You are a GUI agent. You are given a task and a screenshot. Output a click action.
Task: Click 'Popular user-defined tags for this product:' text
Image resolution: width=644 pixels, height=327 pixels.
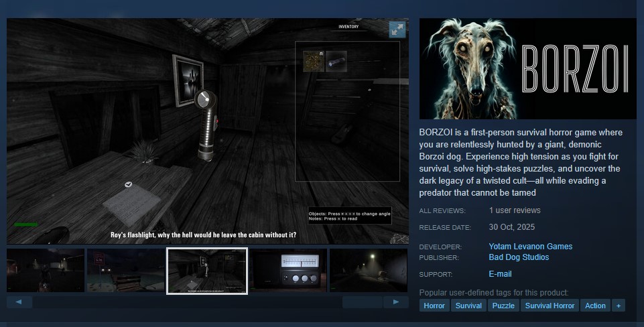click(x=494, y=293)
